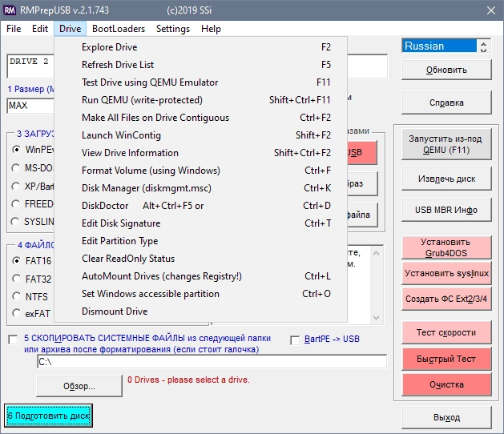Close the RMPrepUSB window
The width and height of the screenshot is (504, 434).
coord(491,10)
